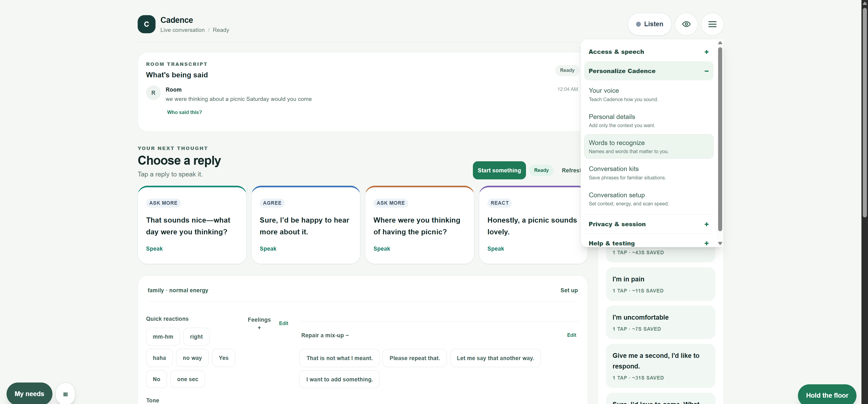Toggle the Listen button
The height and width of the screenshot is (404, 868).
click(x=649, y=24)
